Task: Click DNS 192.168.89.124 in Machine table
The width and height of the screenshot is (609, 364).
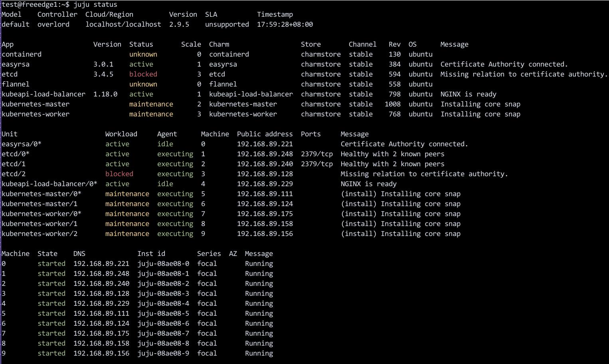Action: click(101, 323)
